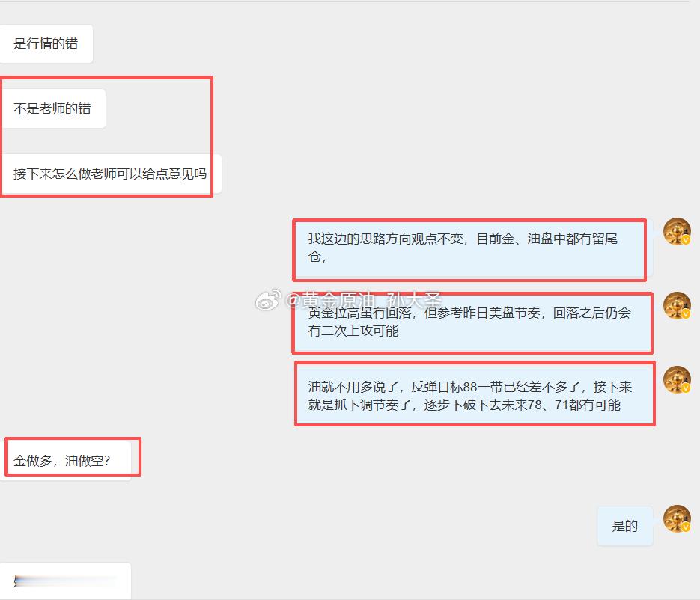Click the blurred message bubble below '是的'
Screen dimensions: 700x600
65,581
